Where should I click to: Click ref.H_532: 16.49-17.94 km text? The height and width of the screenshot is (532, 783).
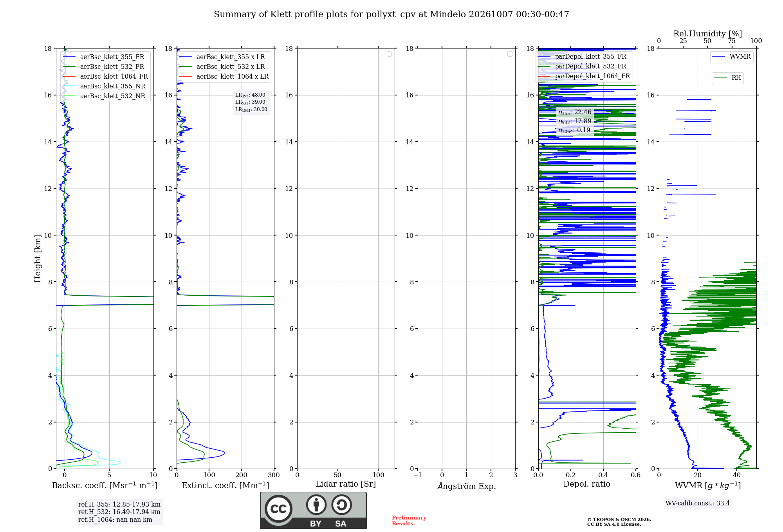pos(119,512)
